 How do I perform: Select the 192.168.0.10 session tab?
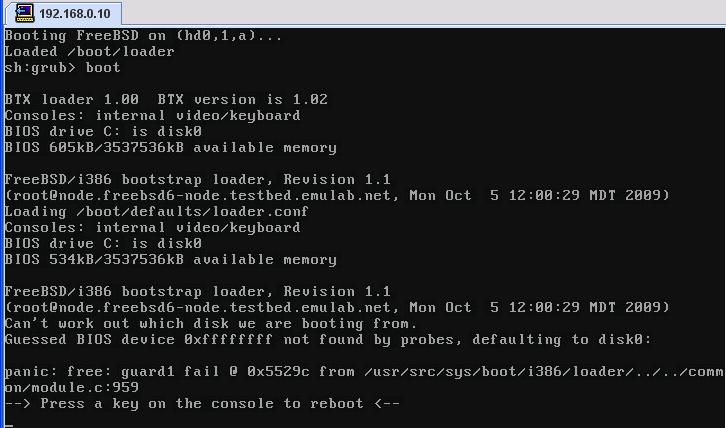click(64, 13)
